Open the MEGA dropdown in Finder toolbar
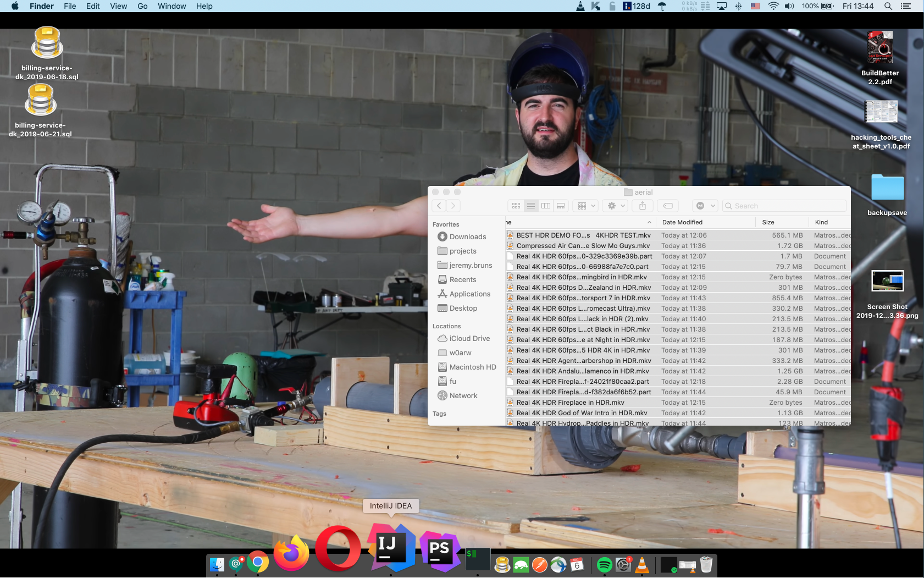Viewport: 924px width, 578px height. pyautogui.click(x=705, y=206)
